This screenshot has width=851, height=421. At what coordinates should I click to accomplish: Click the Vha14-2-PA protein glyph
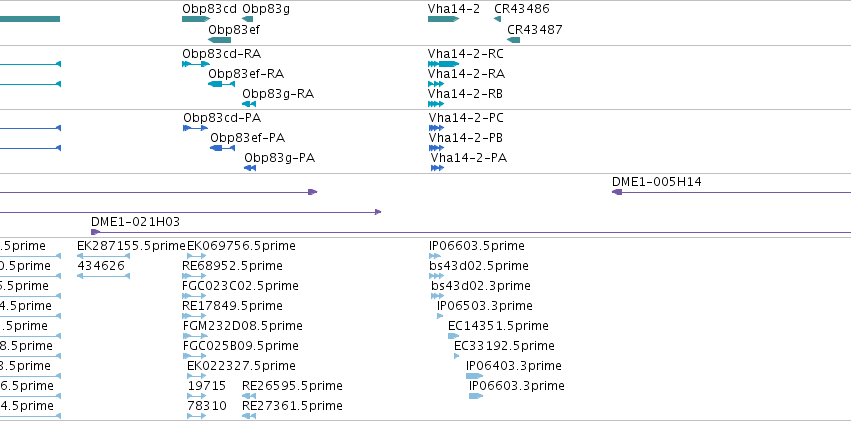(437, 168)
